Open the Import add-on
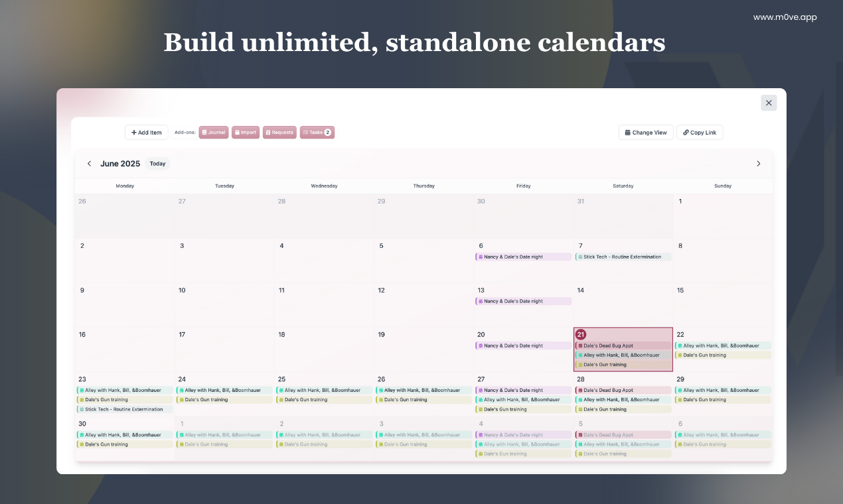The width and height of the screenshot is (843, 504). point(246,133)
